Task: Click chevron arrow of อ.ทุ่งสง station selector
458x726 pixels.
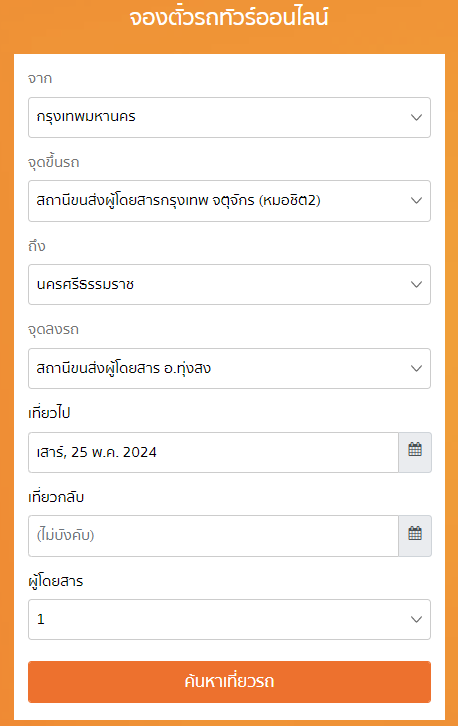Action: click(x=416, y=369)
